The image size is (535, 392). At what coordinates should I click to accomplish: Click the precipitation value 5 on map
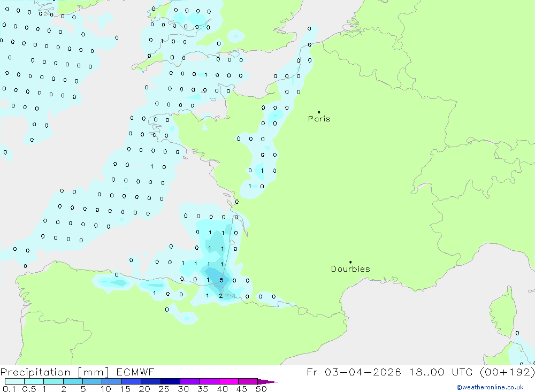[x=221, y=280]
